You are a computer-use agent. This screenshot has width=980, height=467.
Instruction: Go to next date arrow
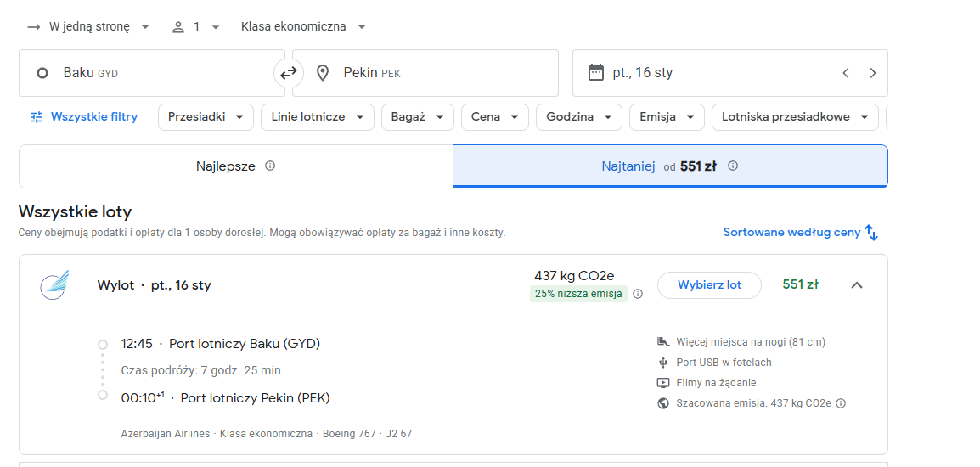click(873, 73)
